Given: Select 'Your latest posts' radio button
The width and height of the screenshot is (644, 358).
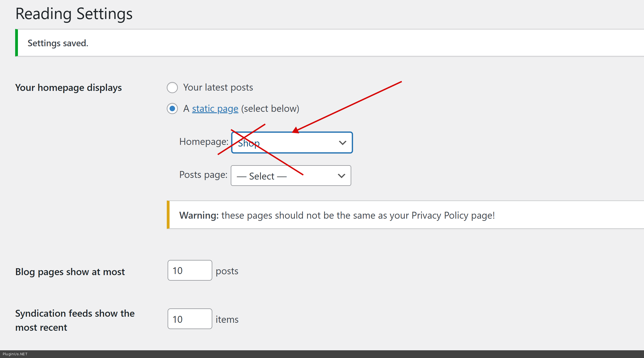Looking at the screenshot, I should (x=172, y=88).
